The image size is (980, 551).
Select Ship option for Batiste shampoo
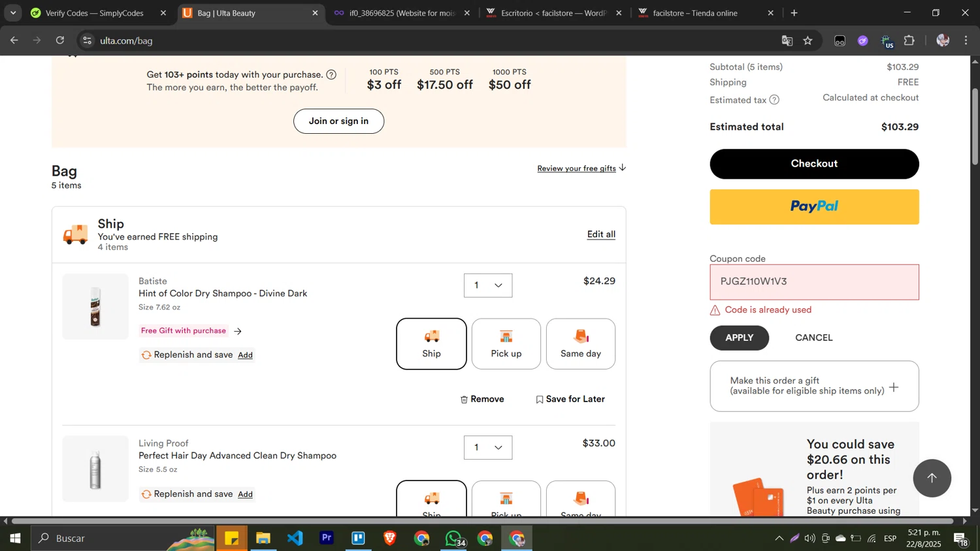431,344
